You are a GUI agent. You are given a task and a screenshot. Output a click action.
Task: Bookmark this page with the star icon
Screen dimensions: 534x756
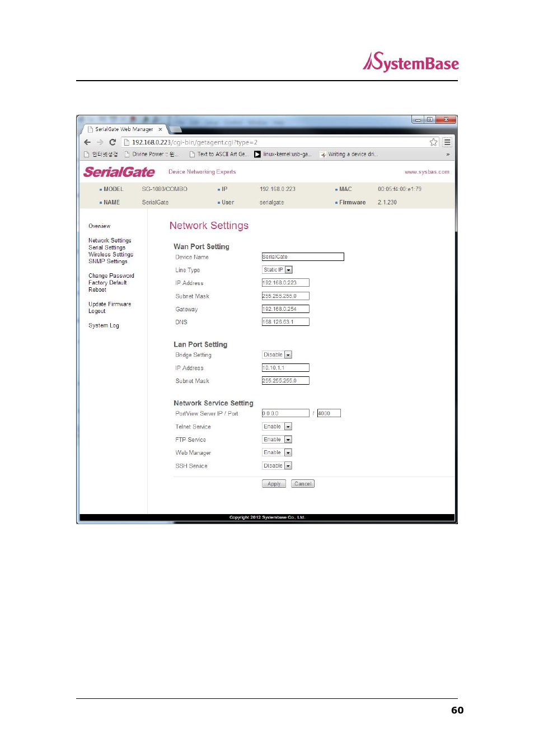pyautogui.click(x=433, y=142)
